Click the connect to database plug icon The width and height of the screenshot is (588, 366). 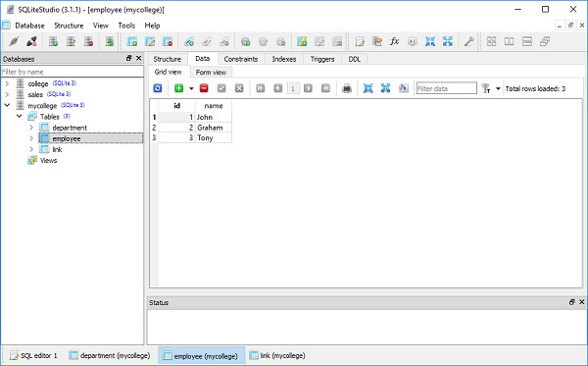pos(14,41)
